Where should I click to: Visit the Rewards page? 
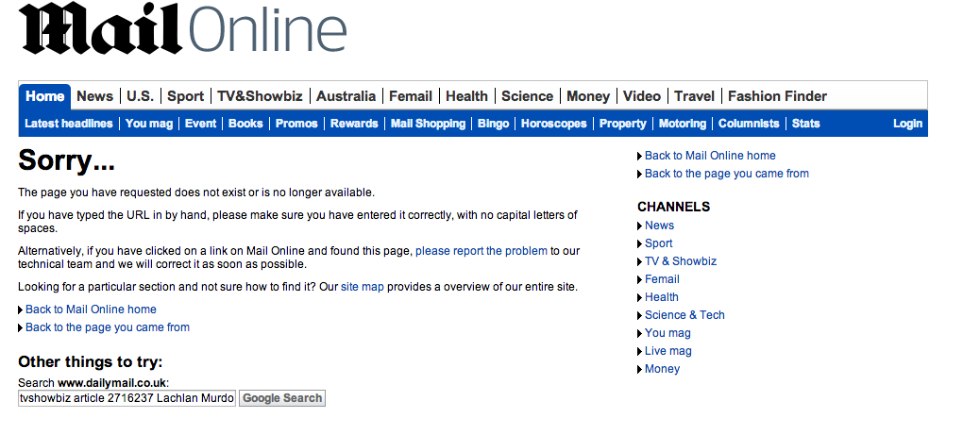[x=354, y=123]
